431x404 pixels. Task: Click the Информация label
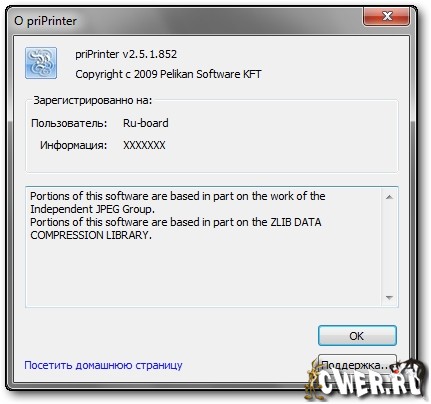73,145
